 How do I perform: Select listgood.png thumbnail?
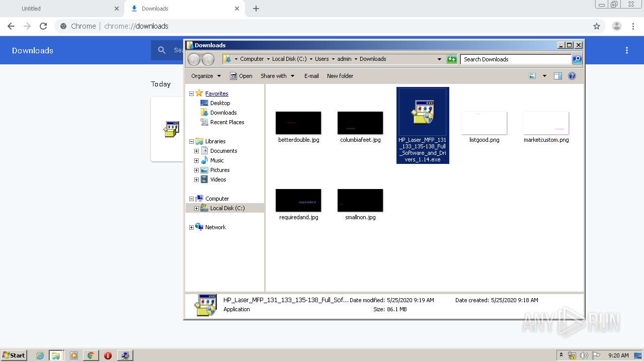[484, 123]
